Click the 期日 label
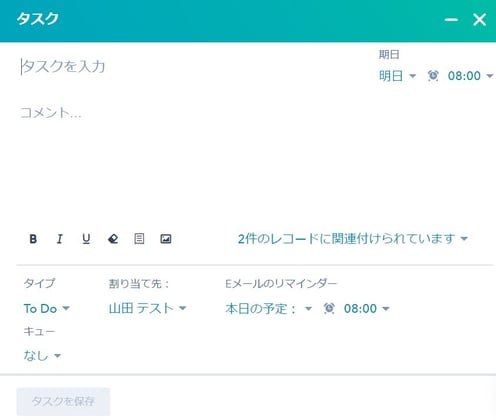Viewport: 496px width, 420px height. pos(389,54)
